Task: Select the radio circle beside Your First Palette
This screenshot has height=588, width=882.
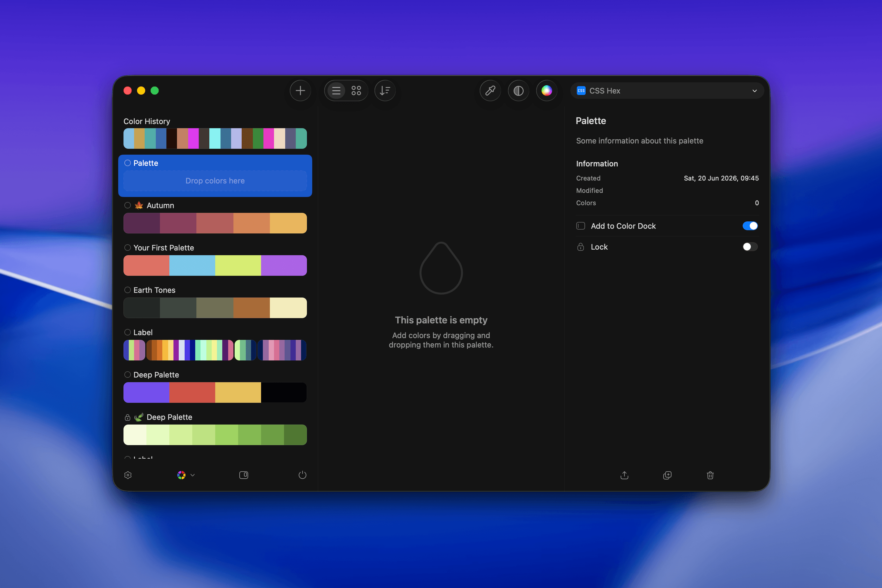Action: (x=128, y=248)
